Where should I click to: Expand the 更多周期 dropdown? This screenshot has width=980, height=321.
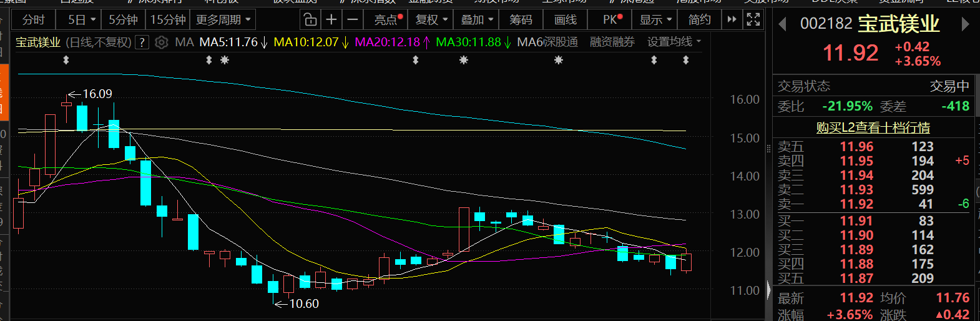(x=223, y=19)
